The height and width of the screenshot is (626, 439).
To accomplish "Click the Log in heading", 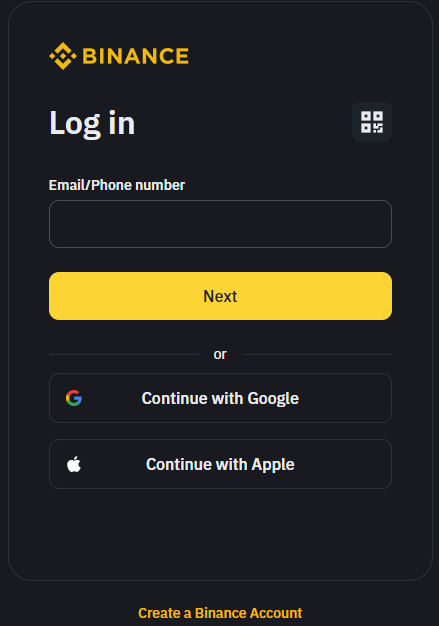I will pos(92,123).
